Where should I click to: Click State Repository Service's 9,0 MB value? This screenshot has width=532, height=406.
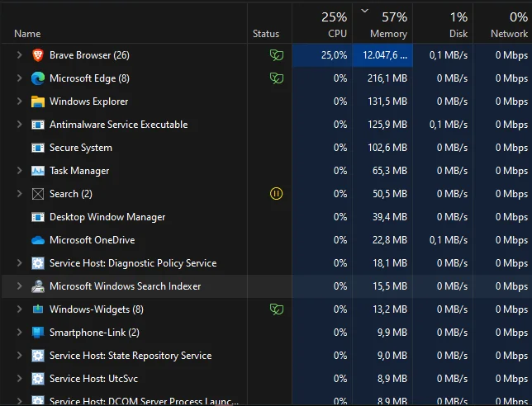click(x=392, y=355)
